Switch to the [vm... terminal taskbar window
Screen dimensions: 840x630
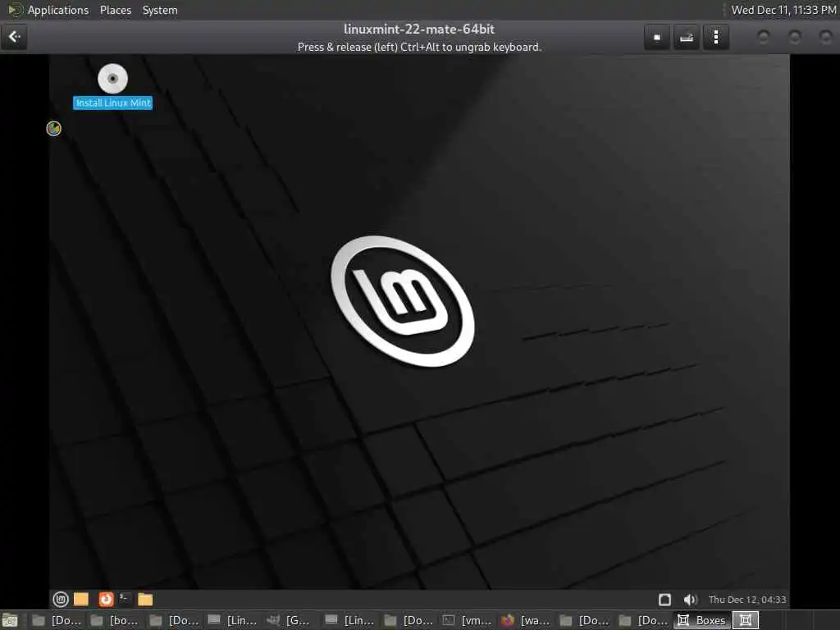tap(466, 620)
